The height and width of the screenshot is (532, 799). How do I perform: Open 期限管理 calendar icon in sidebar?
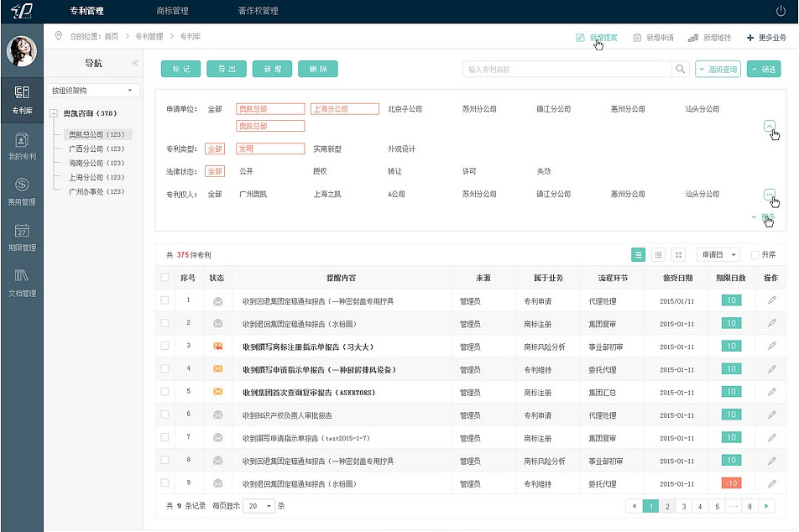pos(22,236)
